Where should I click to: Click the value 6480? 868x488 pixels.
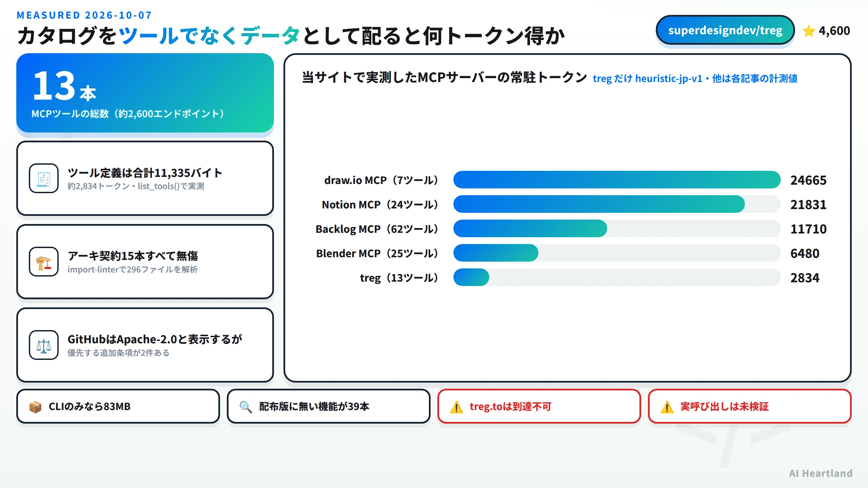click(x=805, y=253)
